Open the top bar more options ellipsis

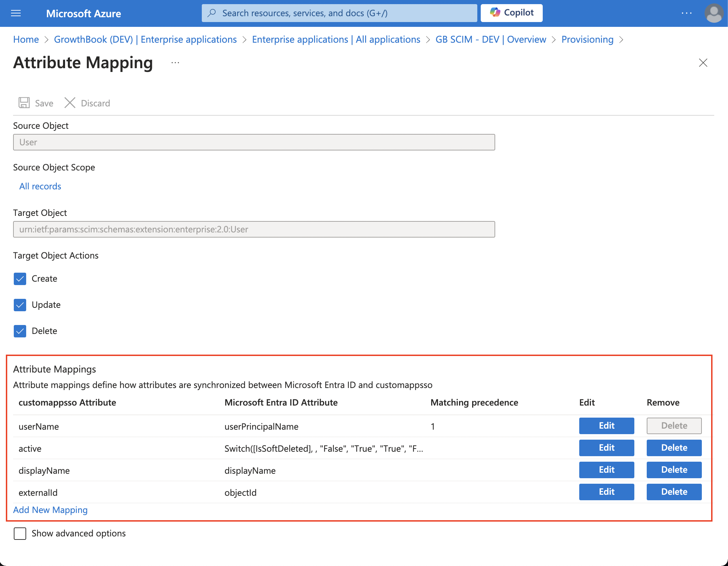686,13
